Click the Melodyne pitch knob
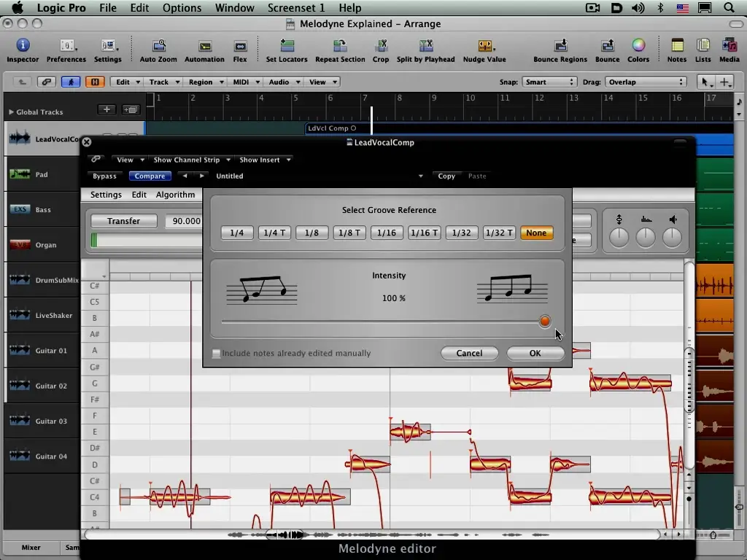This screenshot has width=747, height=560. point(619,237)
